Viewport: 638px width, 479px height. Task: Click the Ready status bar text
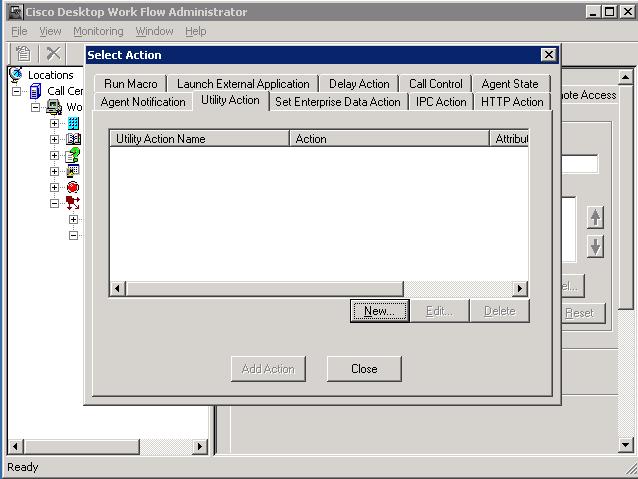click(x=22, y=467)
